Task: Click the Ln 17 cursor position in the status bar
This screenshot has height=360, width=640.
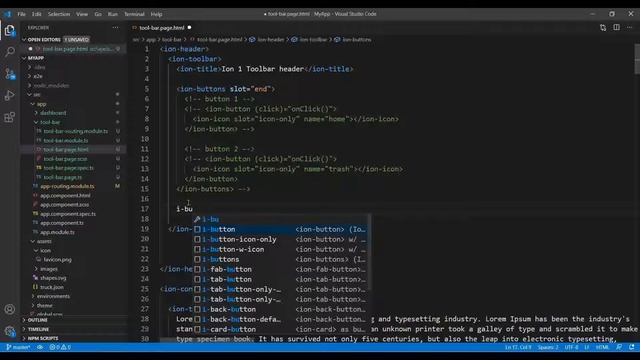Action: click(x=518, y=347)
